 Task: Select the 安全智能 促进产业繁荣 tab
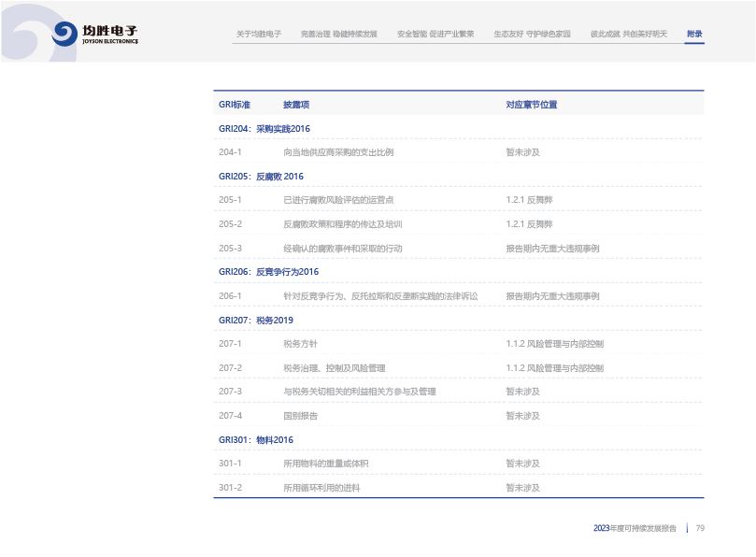coord(435,34)
